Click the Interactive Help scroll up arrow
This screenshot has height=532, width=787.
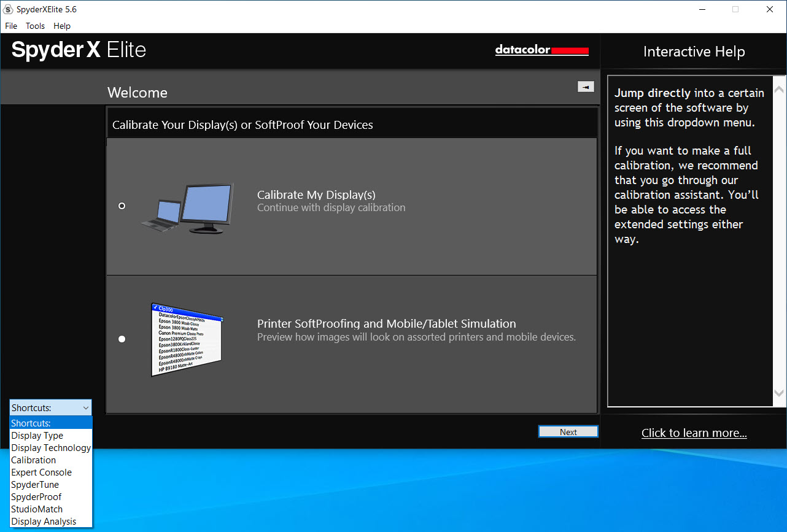pos(779,90)
